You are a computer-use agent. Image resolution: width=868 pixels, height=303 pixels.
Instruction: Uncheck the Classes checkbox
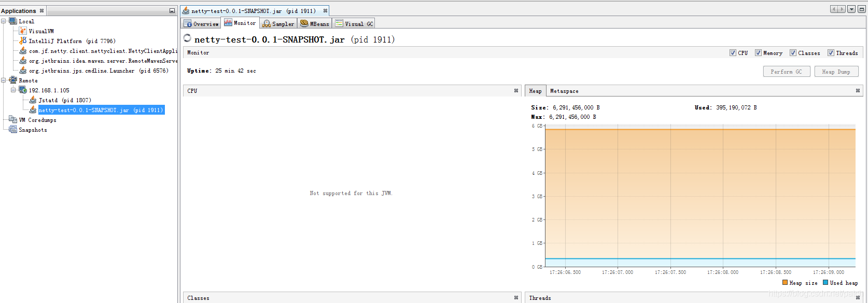(793, 53)
